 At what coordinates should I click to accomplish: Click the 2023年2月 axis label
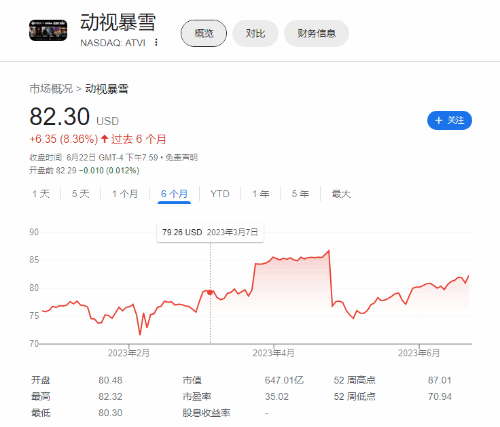coord(129,353)
